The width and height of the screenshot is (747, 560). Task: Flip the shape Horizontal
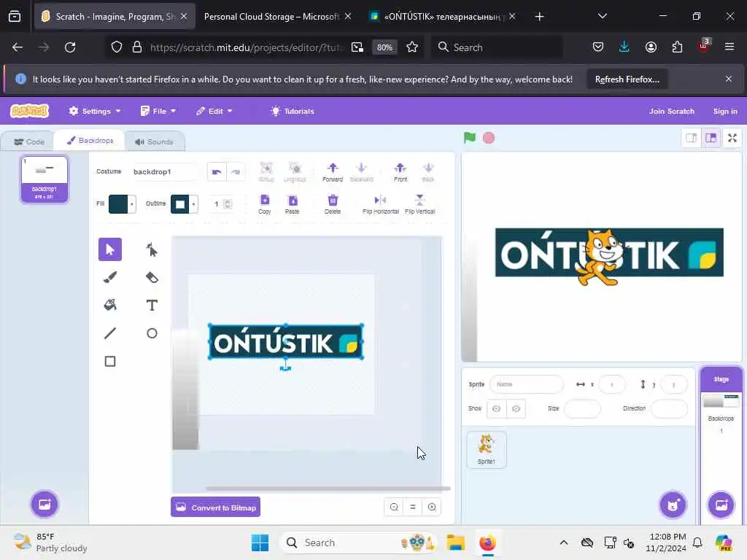[380, 204]
